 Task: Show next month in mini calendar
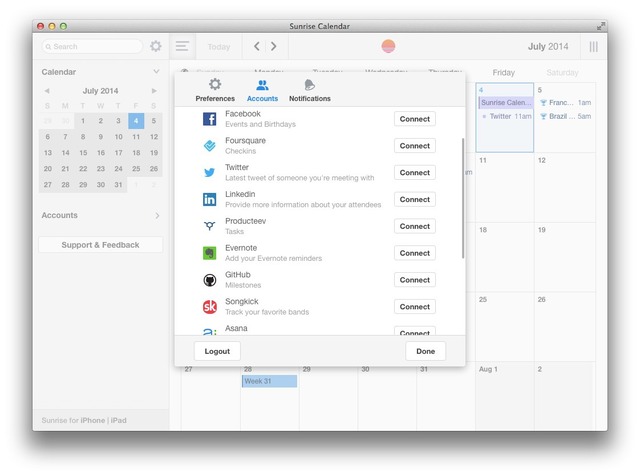154,91
